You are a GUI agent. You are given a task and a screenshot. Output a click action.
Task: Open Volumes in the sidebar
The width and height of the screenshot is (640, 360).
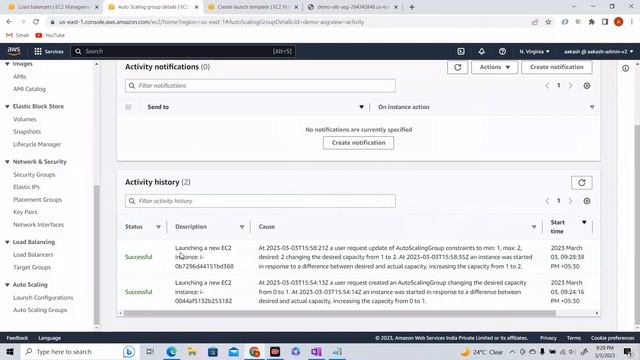pyautogui.click(x=24, y=120)
